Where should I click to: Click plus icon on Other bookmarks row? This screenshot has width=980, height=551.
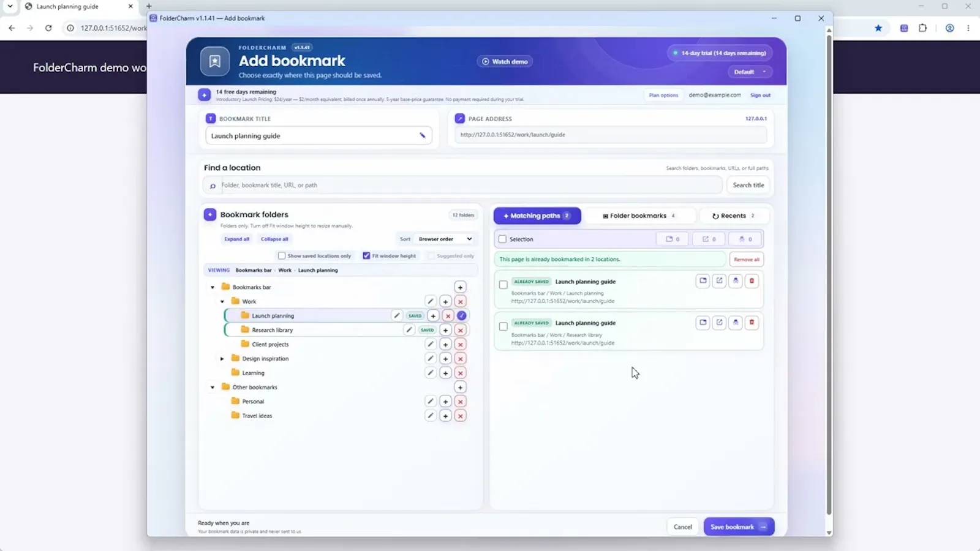click(x=460, y=387)
